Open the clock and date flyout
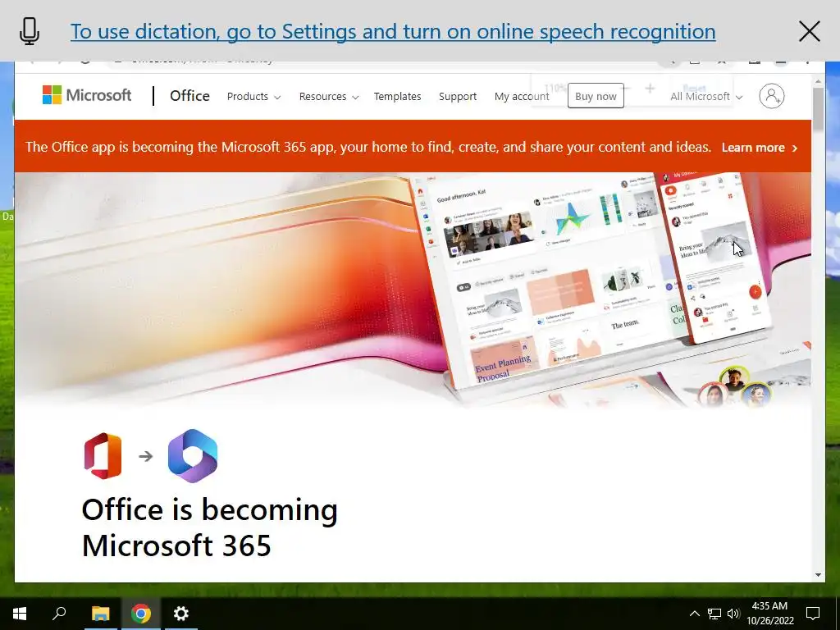840x630 pixels. pos(769,614)
